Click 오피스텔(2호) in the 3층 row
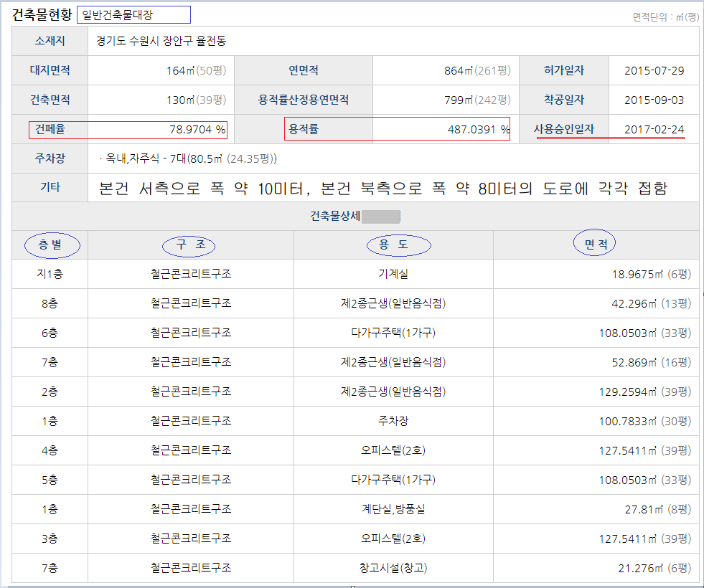 (x=393, y=539)
